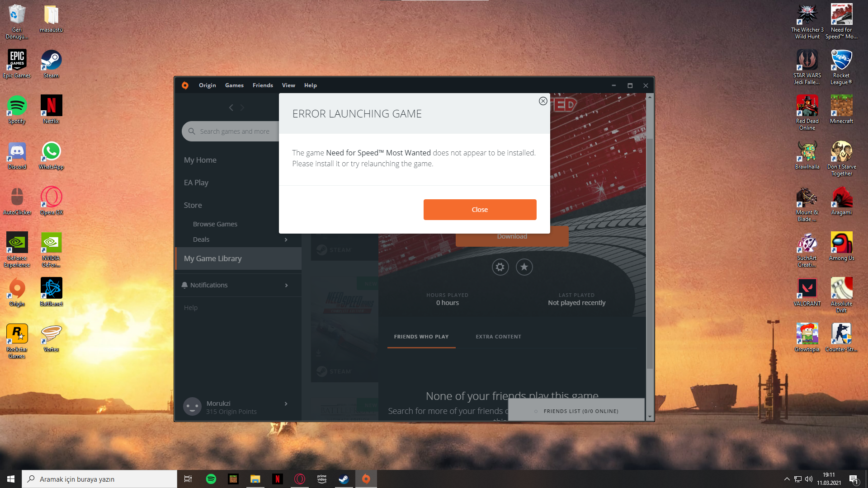Viewport: 868px width, 488px height.
Task: Click the Windows taskbar search field
Action: pyautogui.click(x=99, y=479)
